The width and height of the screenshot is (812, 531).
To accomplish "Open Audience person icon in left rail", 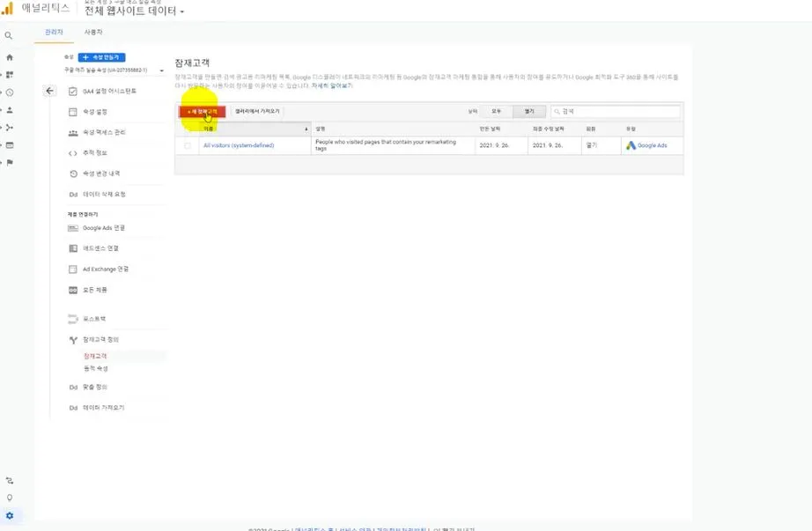I will click(x=10, y=110).
